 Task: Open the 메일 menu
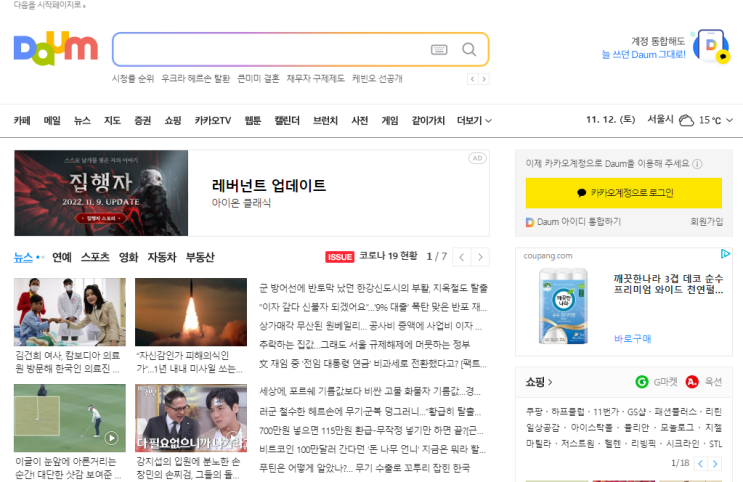pos(52,121)
